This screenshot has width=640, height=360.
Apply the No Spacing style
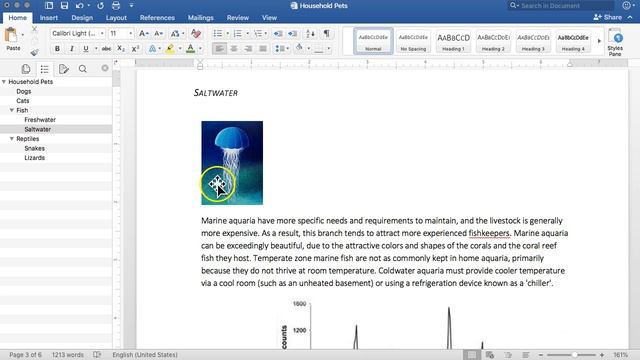click(x=413, y=41)
